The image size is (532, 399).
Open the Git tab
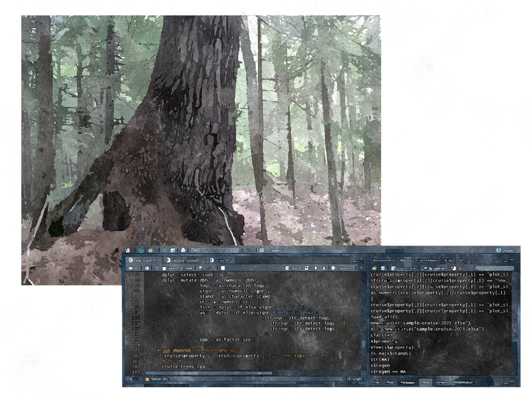coord(461,260)
